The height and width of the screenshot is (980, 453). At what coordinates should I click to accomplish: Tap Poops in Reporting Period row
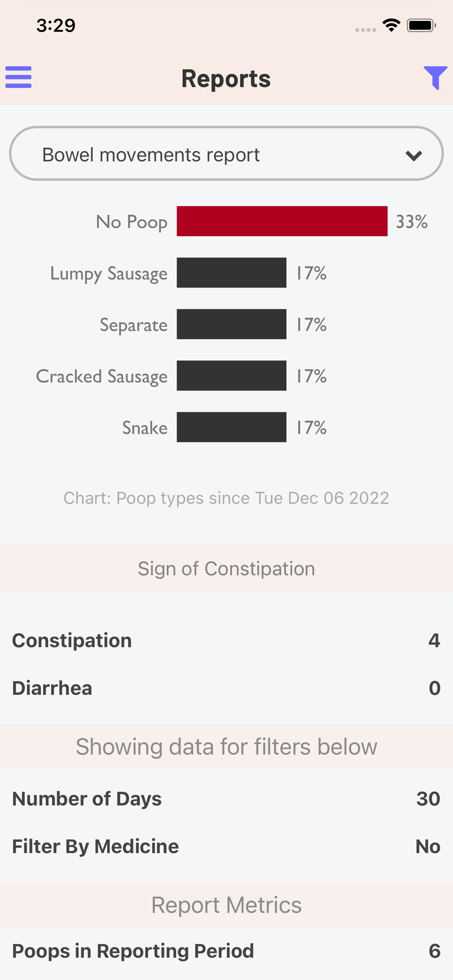click(x=226, y=951)
